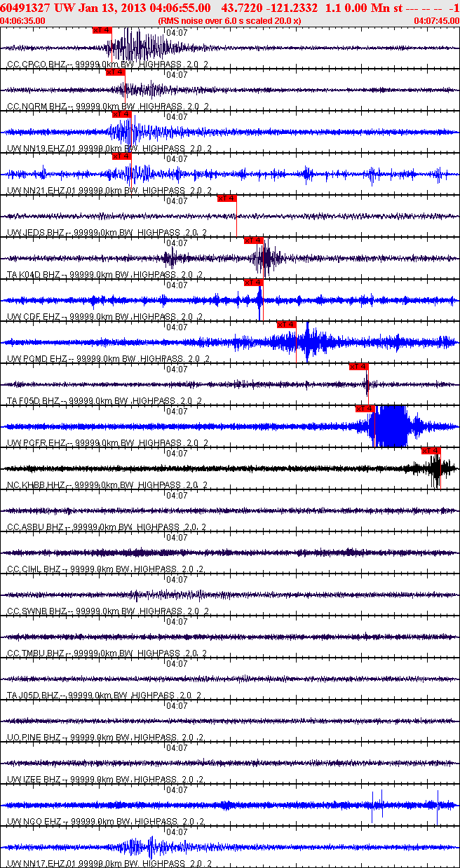Screen dimensions: 460x868
Task: Select the pick flag on NC.KHBB trace
Action: tap(431, 451)
